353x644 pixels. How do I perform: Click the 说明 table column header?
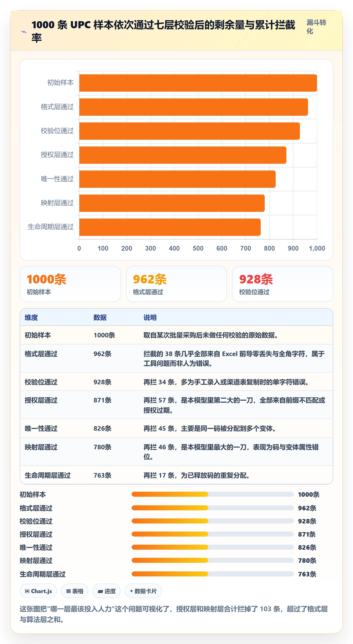pos(150,317)
